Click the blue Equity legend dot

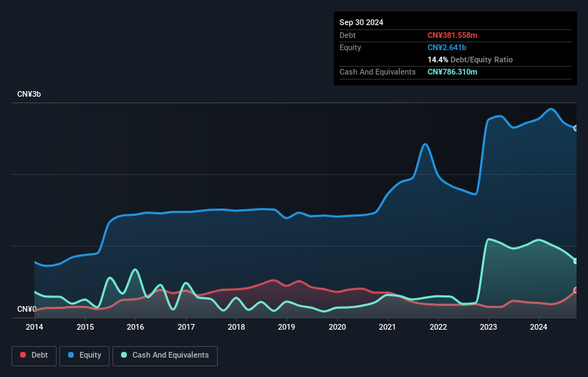[71, 355]
